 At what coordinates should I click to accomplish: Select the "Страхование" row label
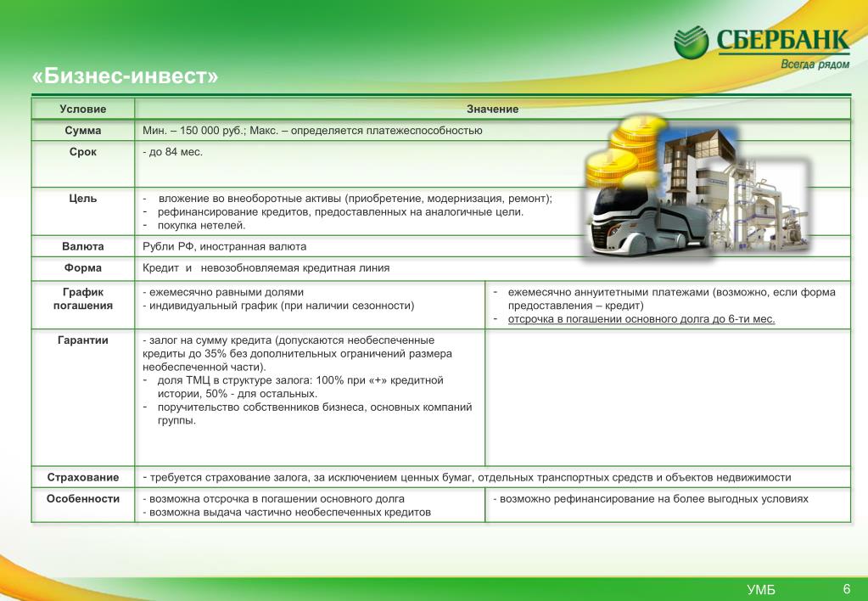click(x=83, y=477)
